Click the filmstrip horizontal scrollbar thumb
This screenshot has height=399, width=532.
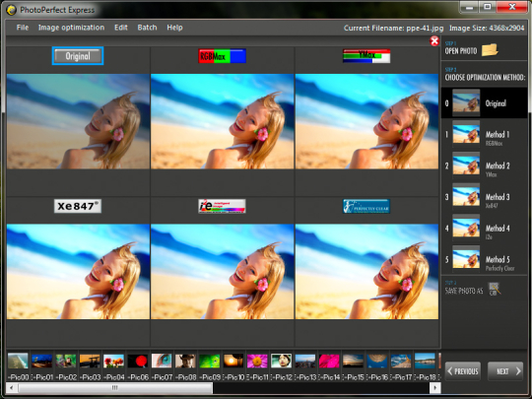click(x=115, y=387)
